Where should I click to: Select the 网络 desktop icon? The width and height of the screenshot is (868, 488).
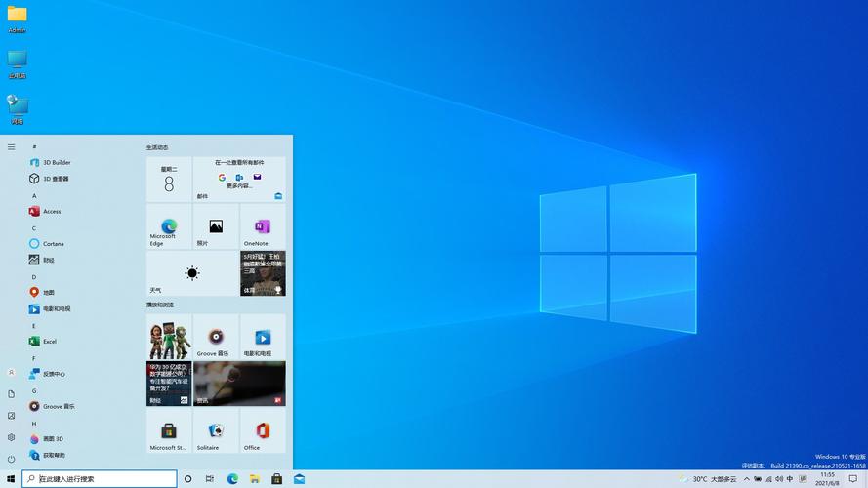17,109
